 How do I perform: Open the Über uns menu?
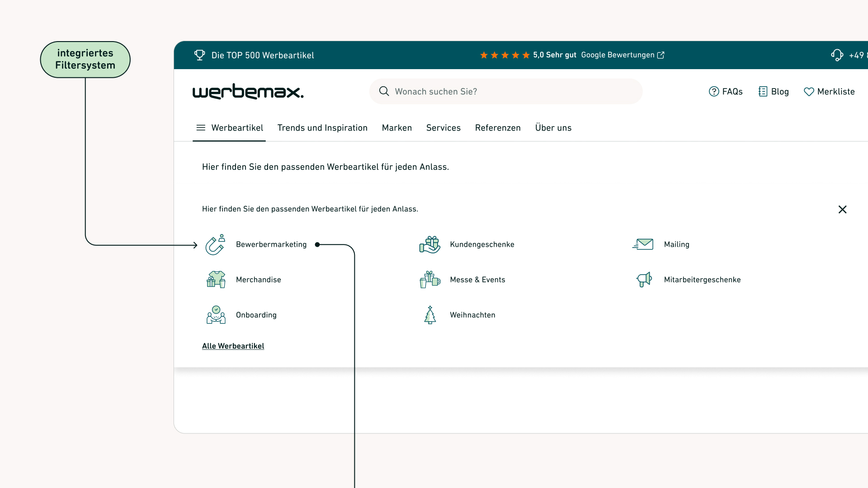553,128
